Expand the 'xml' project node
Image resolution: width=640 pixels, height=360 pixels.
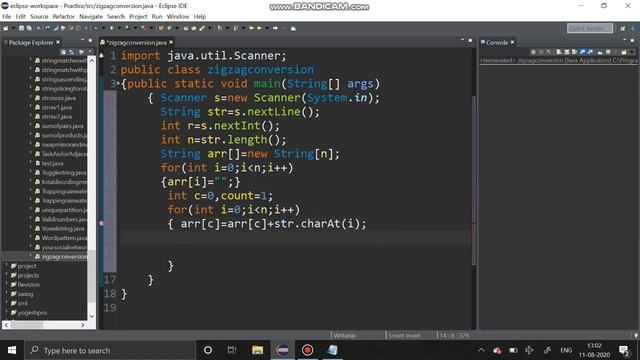tap(7, 303)
